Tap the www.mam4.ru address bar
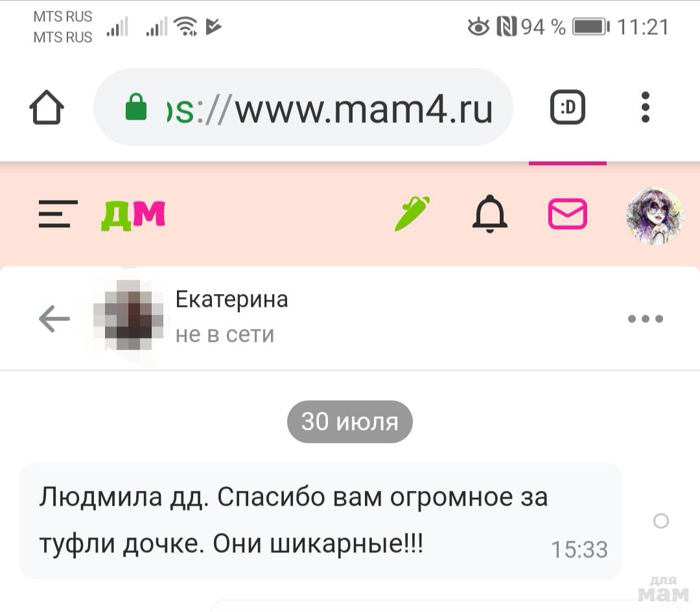Screen dimensions: 700x612 pos(303,107)
